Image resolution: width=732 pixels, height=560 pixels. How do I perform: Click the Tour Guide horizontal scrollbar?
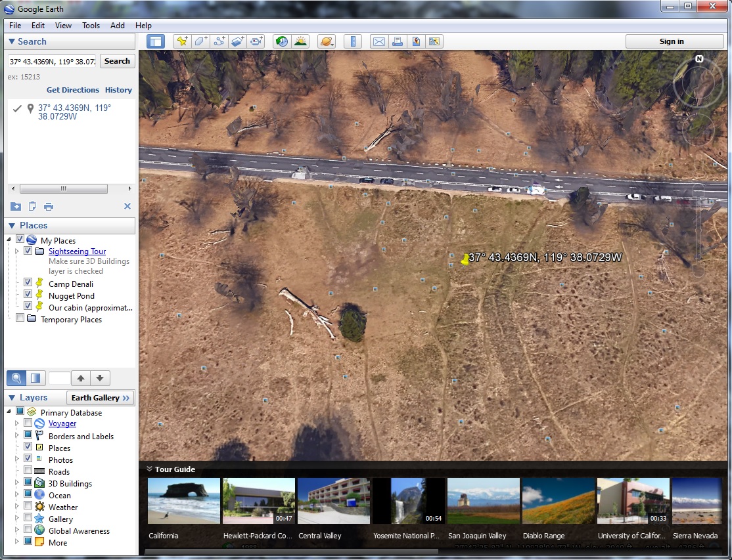[291, 551]
